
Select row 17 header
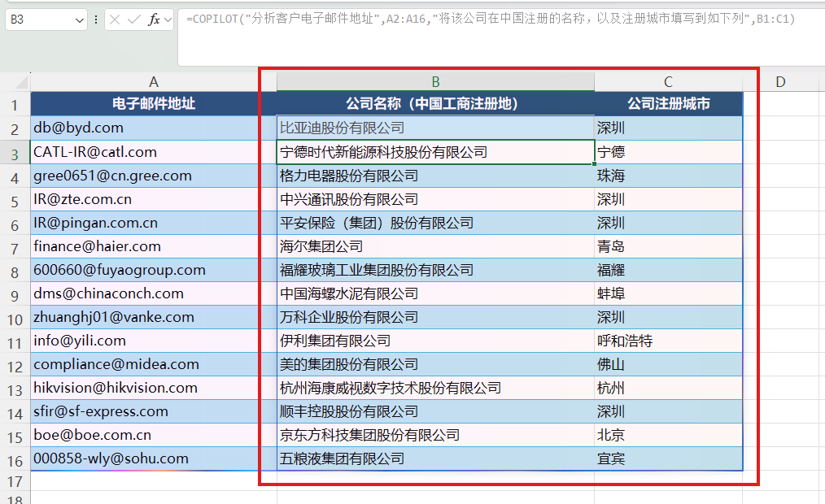15,481
